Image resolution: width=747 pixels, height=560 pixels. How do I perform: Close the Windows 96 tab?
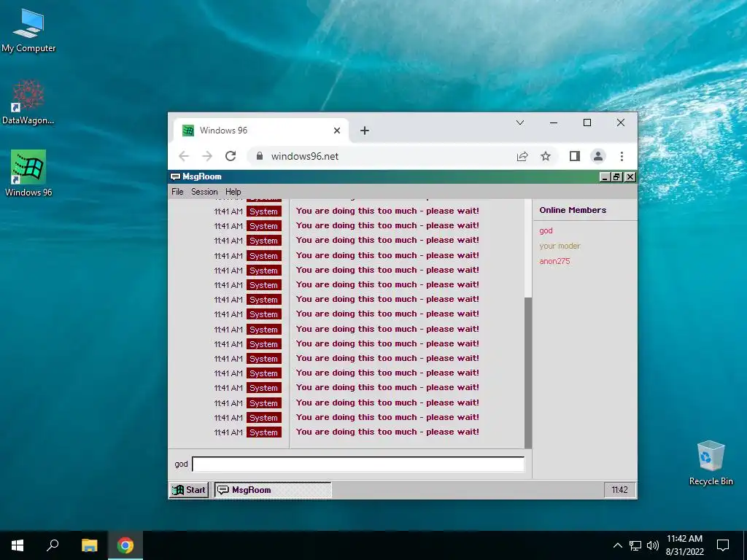point(337,131)
